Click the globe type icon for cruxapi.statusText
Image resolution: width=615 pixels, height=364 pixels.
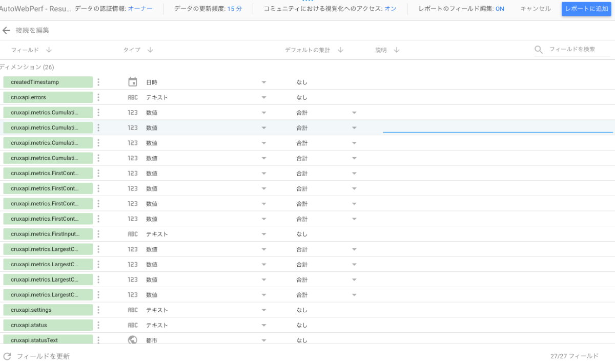133,340
